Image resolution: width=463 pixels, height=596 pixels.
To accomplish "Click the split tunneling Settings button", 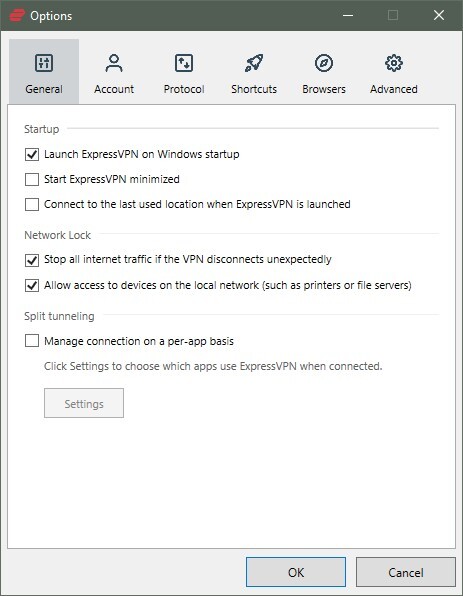I will pyautogui.click(x=84, y=403).
